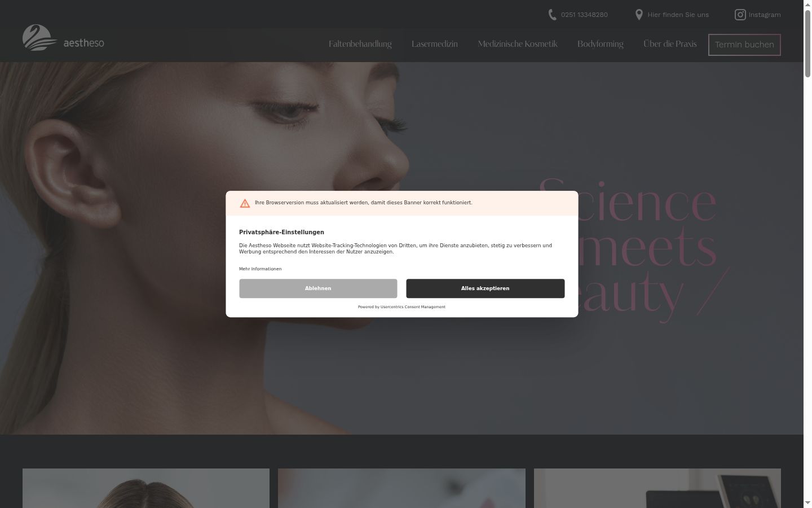The width and height of the screenshot is (812, 508).
Task: Open the Instagram text link
Action: coord(765,15)
